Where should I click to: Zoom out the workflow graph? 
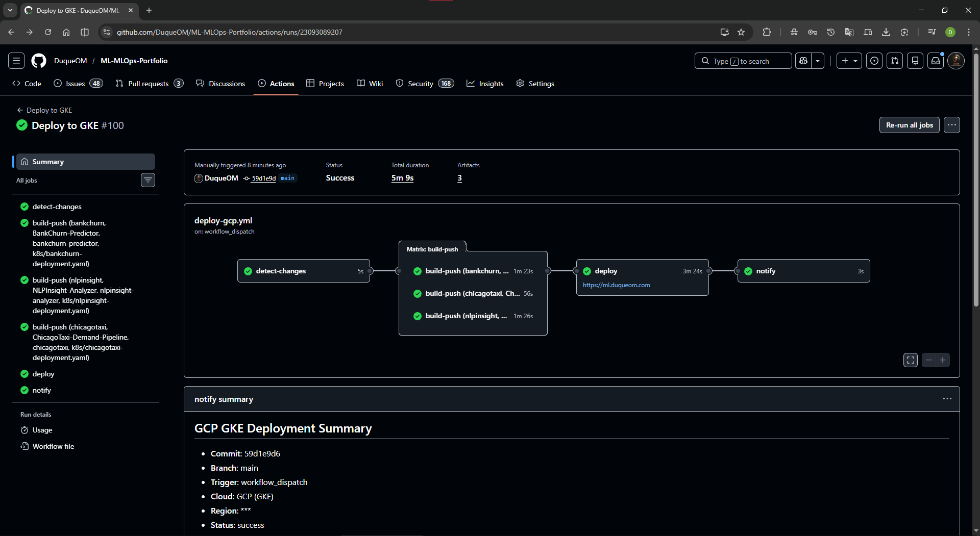[x=929, y=360]
